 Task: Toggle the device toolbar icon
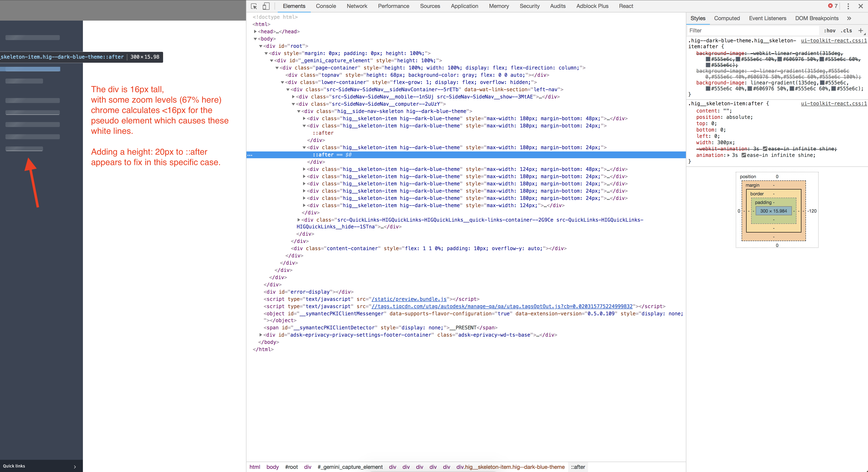[266, 6]
